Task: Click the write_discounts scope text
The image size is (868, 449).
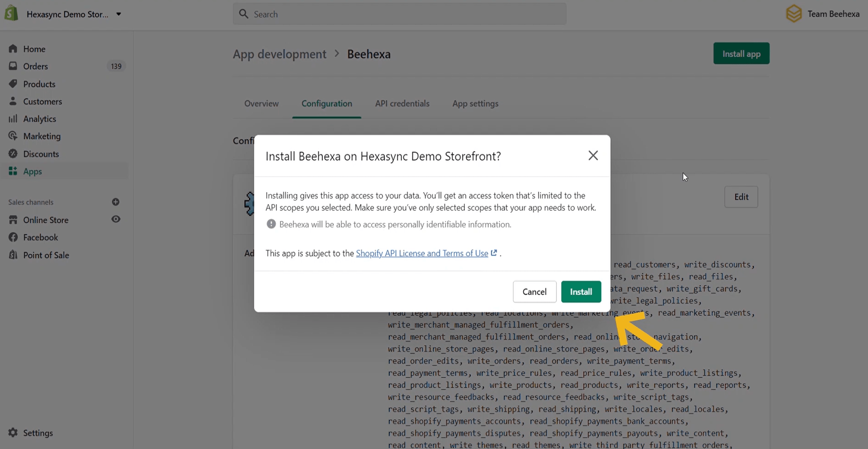Action: click(717, 264)
